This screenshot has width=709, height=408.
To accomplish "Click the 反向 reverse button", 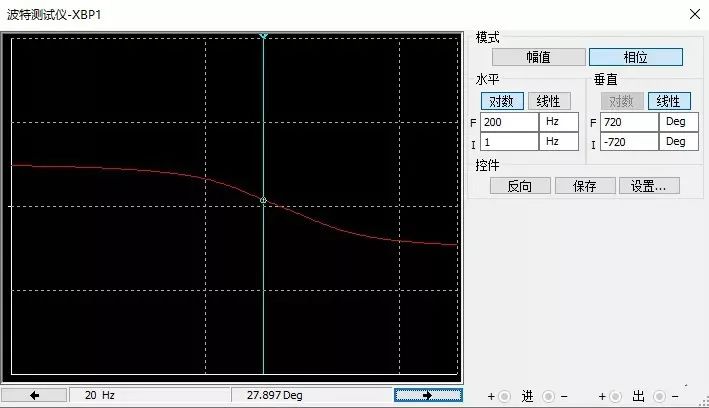I will tap(520, 186).
